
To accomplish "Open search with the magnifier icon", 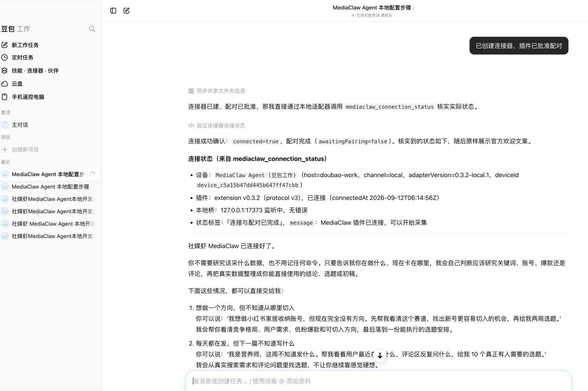I will [92, 29].
